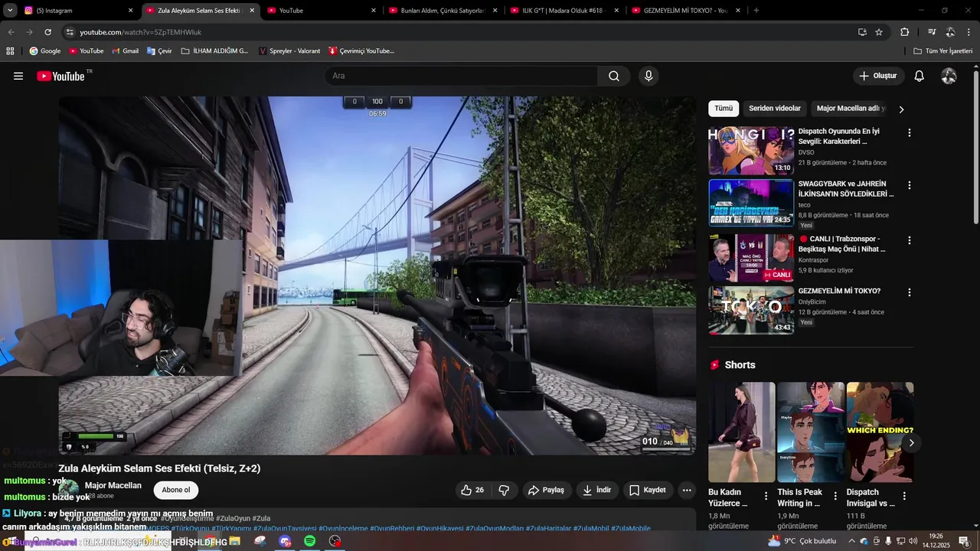Open YouTube notifications bell

[920, 76]
